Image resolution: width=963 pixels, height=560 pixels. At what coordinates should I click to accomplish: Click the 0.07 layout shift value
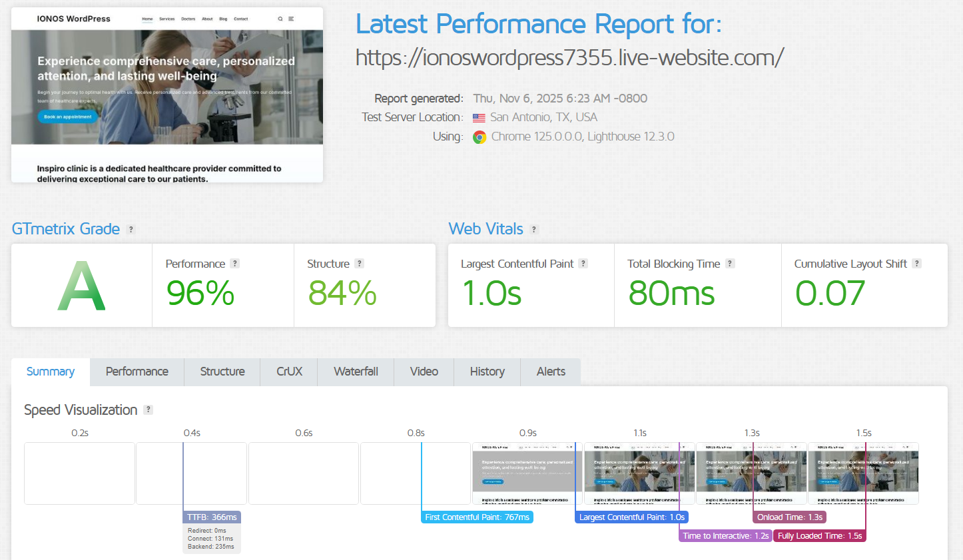point(830,294)
